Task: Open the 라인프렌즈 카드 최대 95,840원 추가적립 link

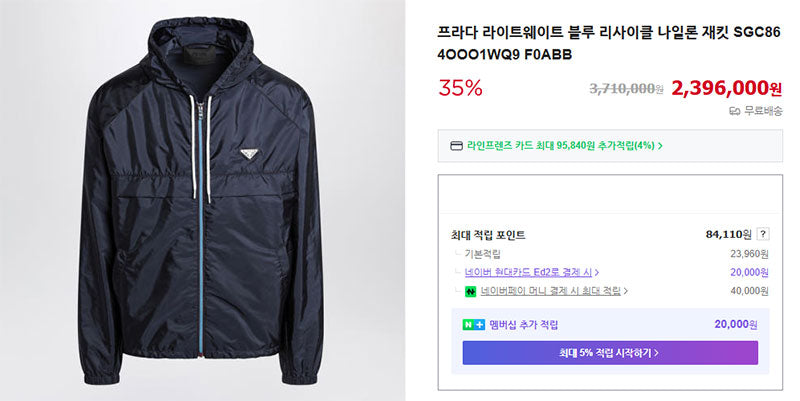Action: [x=561, y=146]
